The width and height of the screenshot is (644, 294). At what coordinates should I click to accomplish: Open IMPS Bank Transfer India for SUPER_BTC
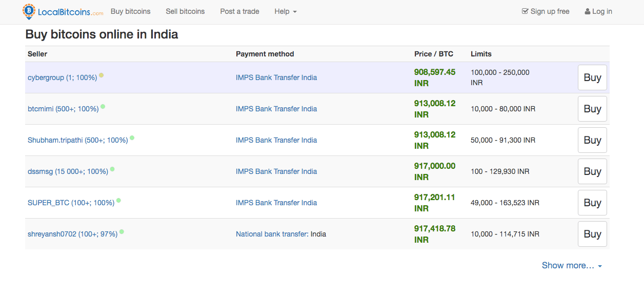pyautogui.click(x=276, y=203)
